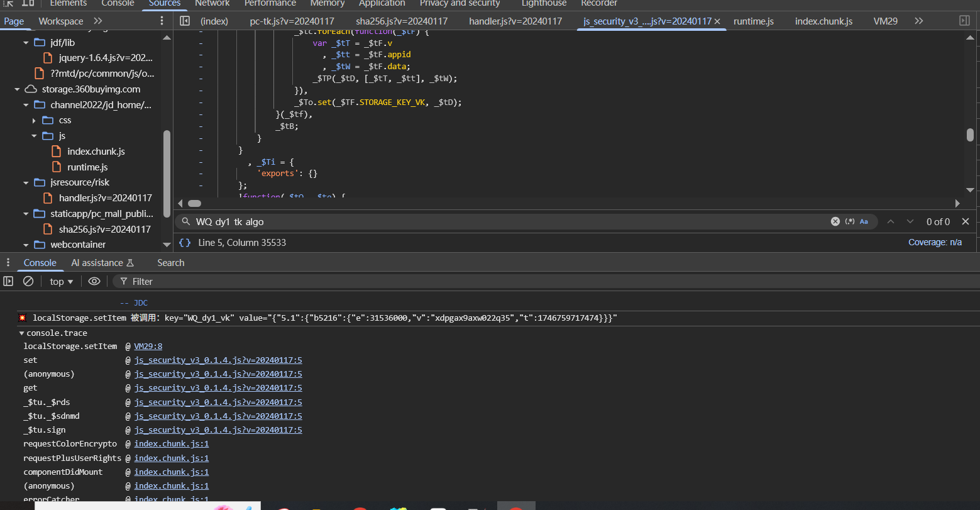Toggle regular expression search option
The image size is (980, 510).
pyautogui.click(x=850, y=221)
